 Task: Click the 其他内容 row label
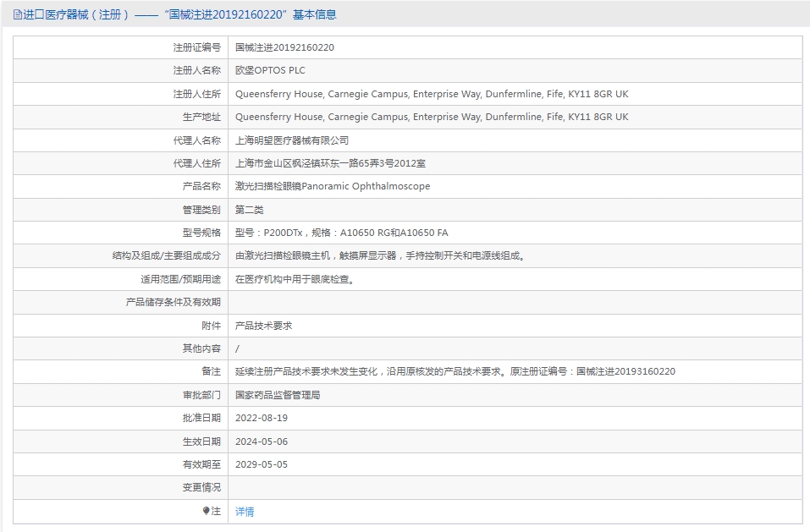[x=201, y=348]
